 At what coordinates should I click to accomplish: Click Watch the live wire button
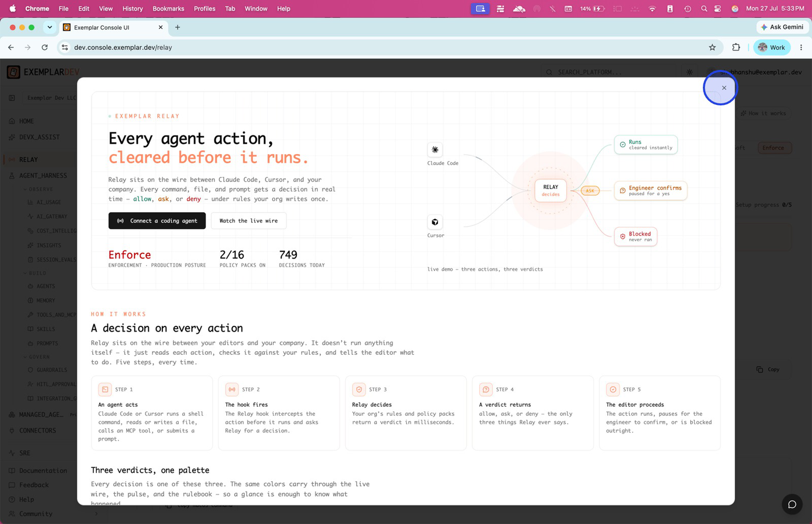tap(248, 221)
